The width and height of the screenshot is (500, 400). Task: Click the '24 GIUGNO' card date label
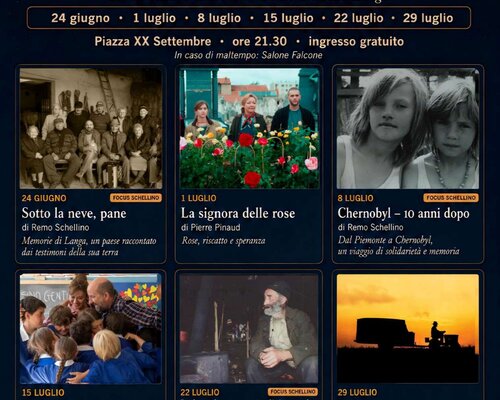click(44, 198)
